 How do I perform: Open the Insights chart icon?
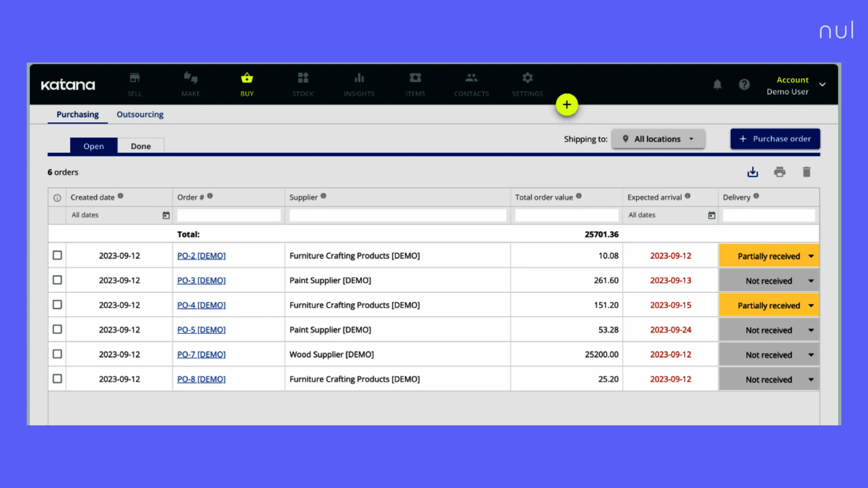pyautogui.click(x=359, y=78)
